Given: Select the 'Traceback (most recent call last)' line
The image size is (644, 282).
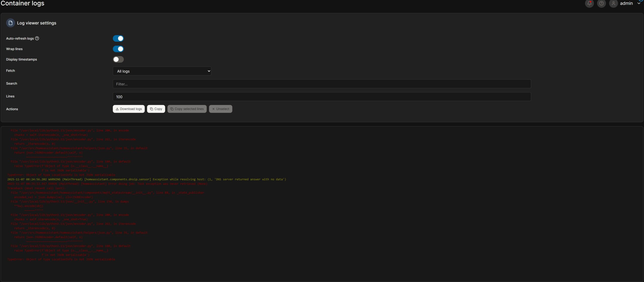Looking at the screenshot, I should tap(36, 188).
